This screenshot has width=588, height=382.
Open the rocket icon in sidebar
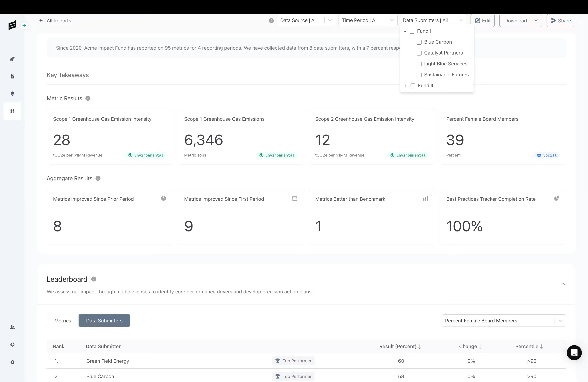pos(12,59)
